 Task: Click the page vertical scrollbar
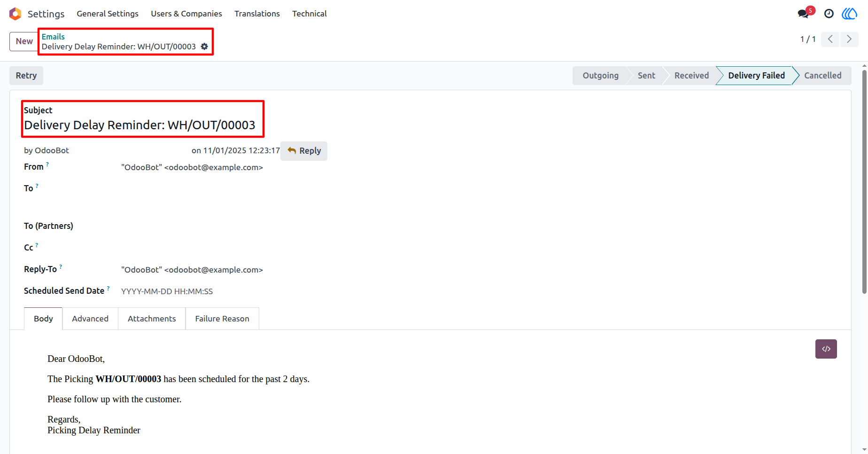tap(864, 182)
